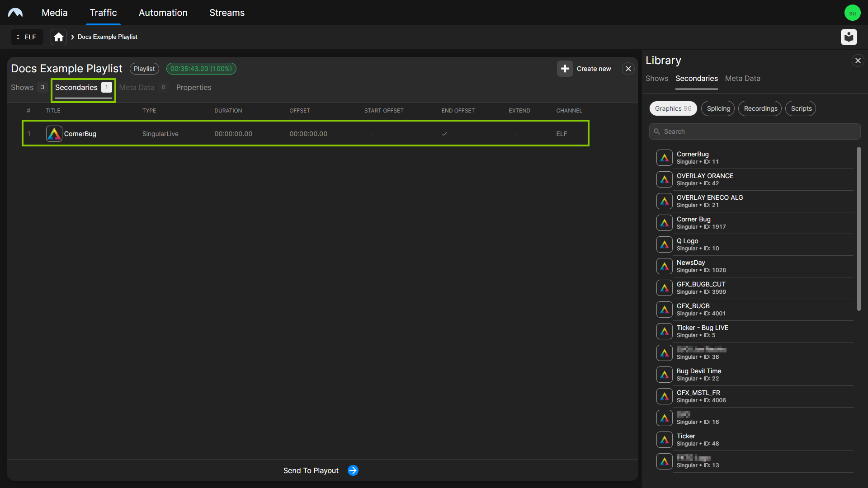Image resolution: width=868 pixels, height=488 pixels.
Task: Click Send To Playout button
Action: pos(321,470)
